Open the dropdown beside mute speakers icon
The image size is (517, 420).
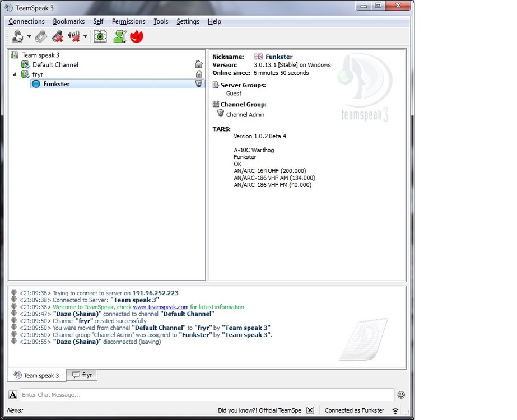(x=85, y=36)
